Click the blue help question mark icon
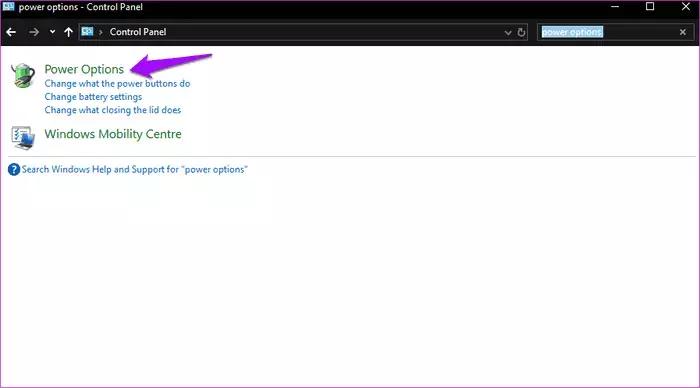 pos(14,170)
